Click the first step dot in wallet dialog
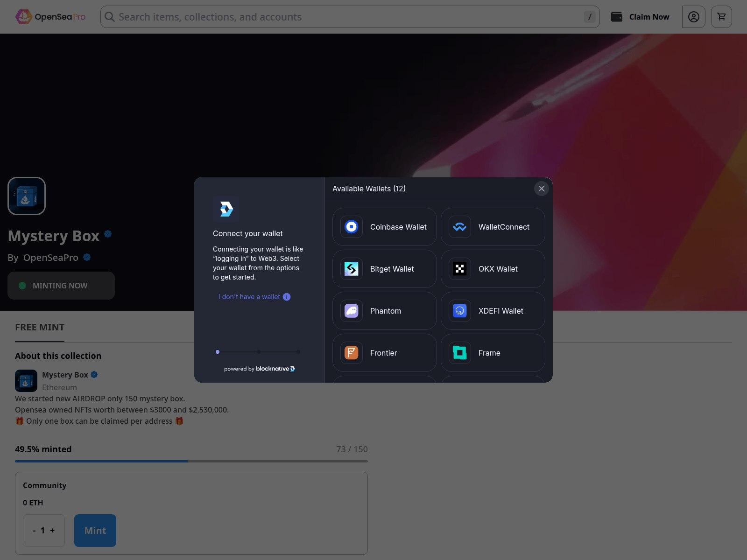The image size is (747, 560). coord(218,352)
